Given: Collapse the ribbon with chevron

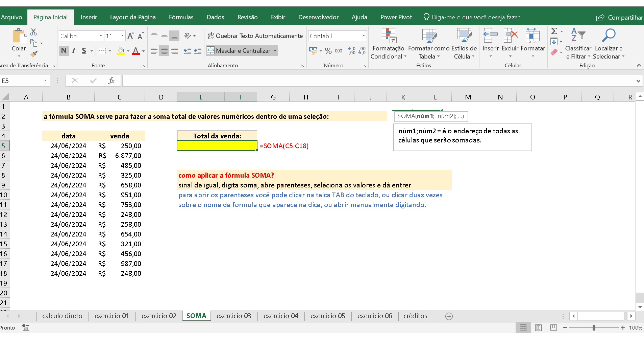Looking at the screenshot, I should click(x=639, y=65).
